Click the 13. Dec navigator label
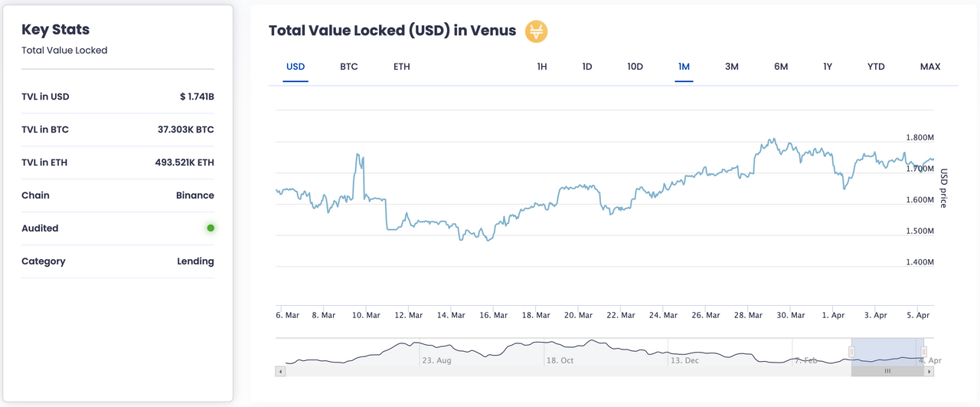 tap(684, 360)
